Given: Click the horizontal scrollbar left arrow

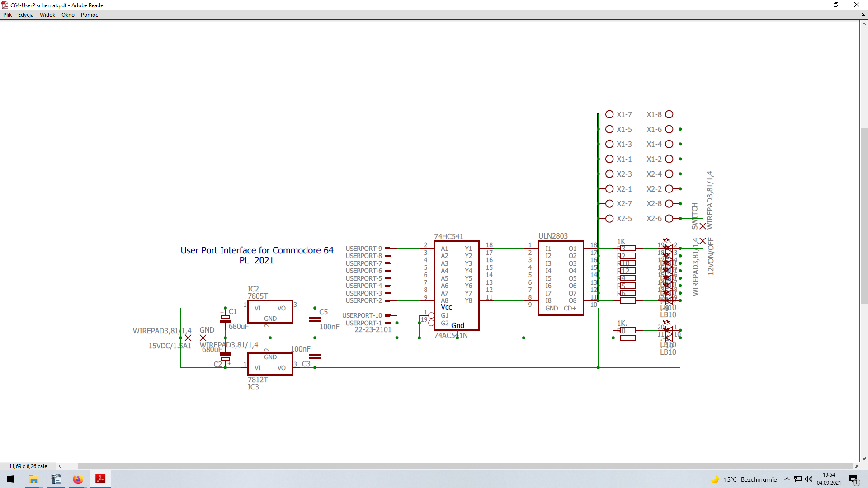Looking at the screenshot, I should [x=60, y=466].
